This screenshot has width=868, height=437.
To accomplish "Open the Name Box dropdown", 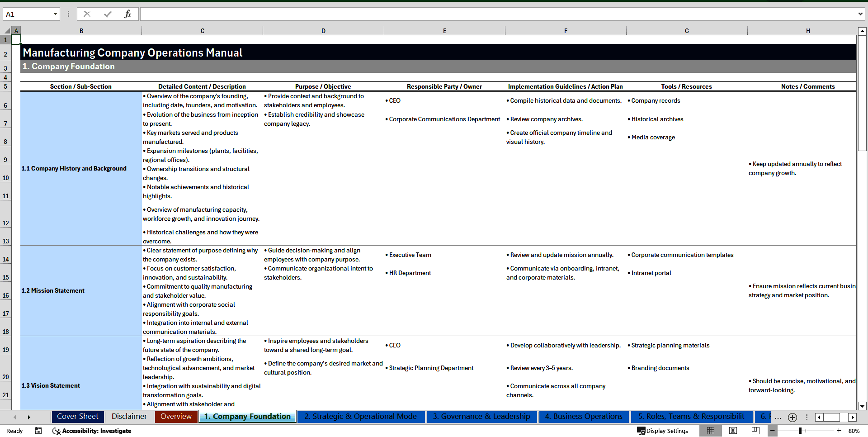I will point(55,14).
